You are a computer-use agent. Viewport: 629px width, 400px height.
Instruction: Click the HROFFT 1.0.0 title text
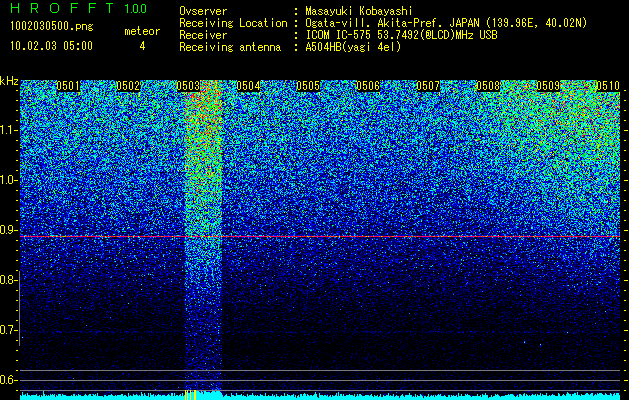(x=78, y=8)
